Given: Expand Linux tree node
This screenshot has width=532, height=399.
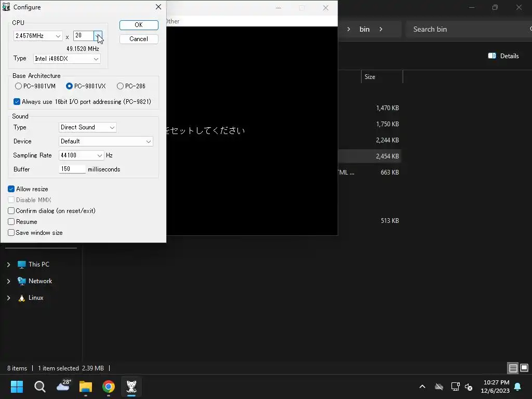Looking at the screenshot, I should coord(8,298).
